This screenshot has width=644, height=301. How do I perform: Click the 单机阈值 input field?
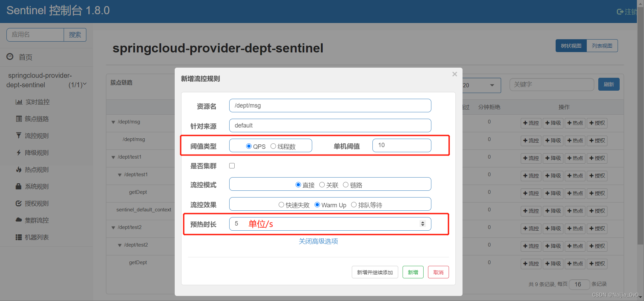(x=402, y=145)
